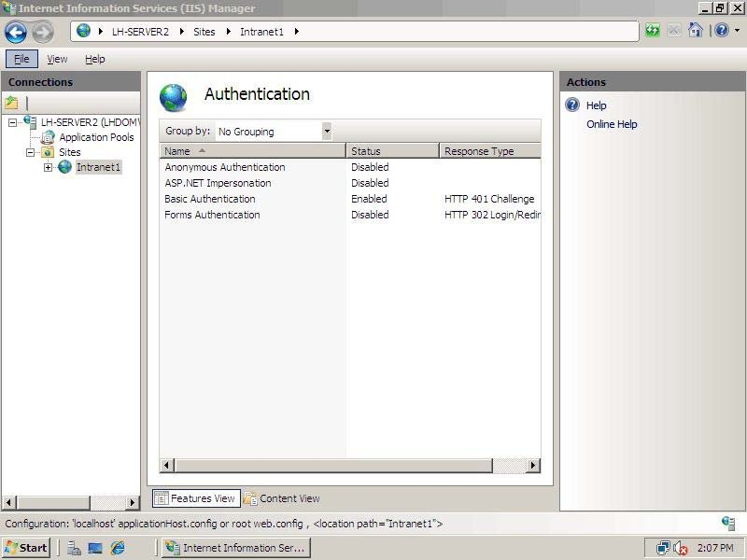Viewport: 747px width, 560px height.
Task: Click left arrow of authentication list scrollbar
Action: tap(167, 465)
